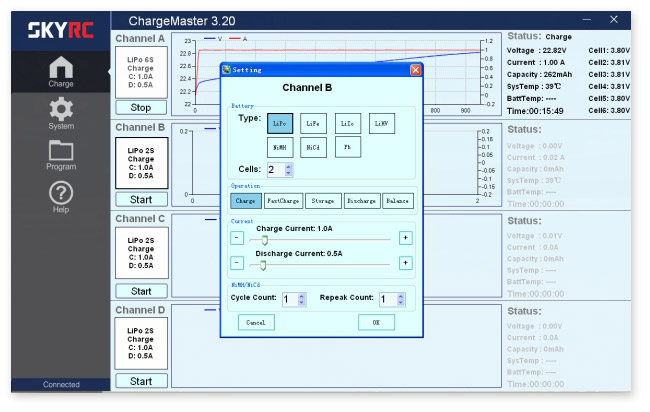Choose the FastCharge operation
Viewport: 650px width, 412px height.
pyautogui.click(x=283, y=201)
